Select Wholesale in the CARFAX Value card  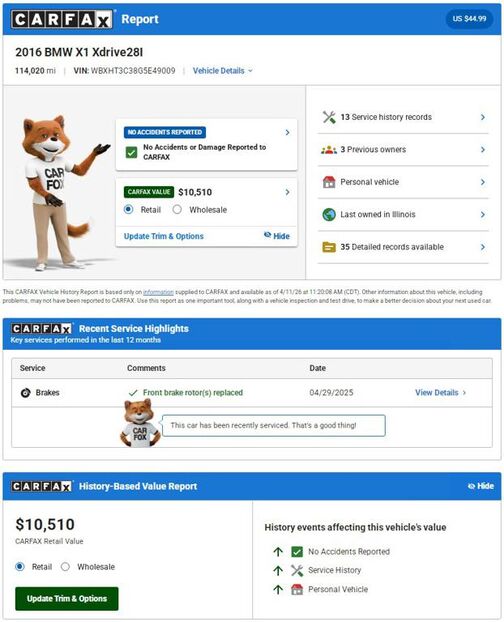point(177,209)
